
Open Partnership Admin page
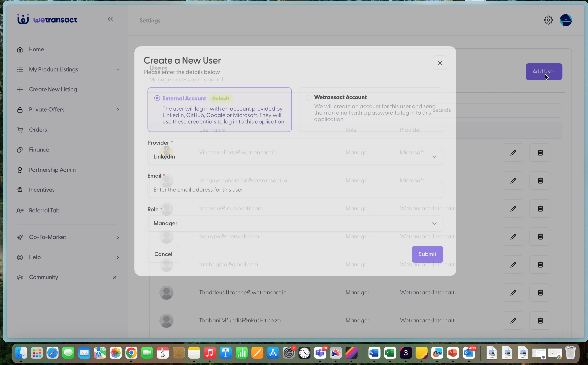[52, 170]
